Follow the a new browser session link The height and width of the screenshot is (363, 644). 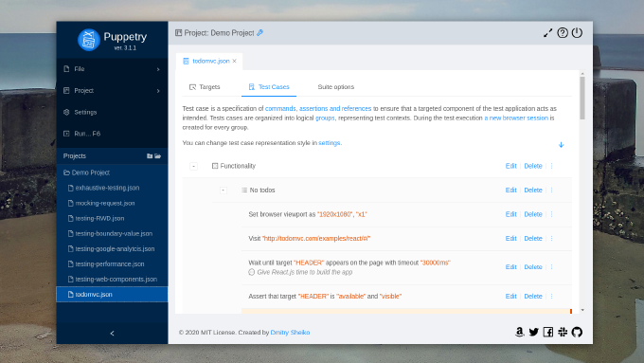point(516,118)
